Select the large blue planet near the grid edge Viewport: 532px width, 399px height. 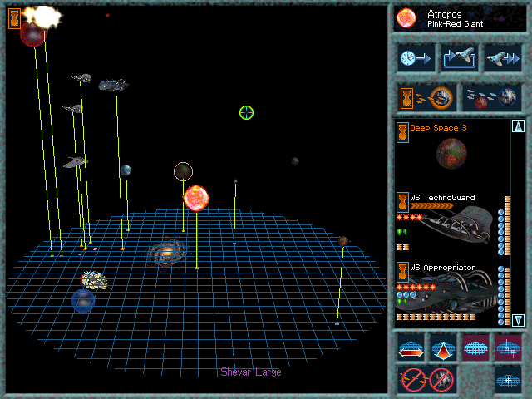point(83,301)
